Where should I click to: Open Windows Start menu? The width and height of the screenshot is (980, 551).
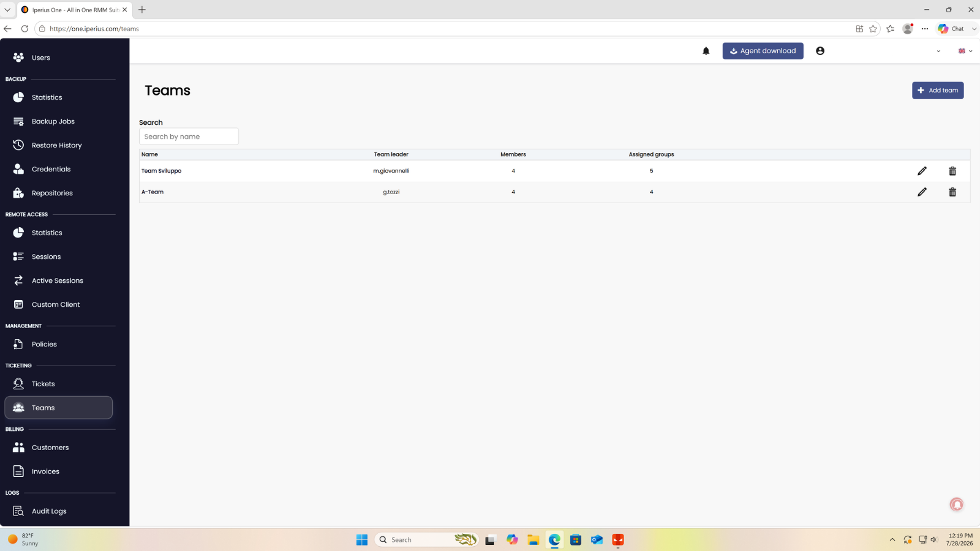(x=362, y=539)
